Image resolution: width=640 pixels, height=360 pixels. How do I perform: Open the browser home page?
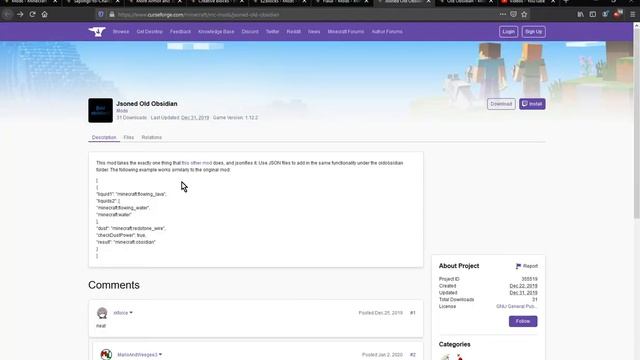pyautogui.click(x=44, y=14)
